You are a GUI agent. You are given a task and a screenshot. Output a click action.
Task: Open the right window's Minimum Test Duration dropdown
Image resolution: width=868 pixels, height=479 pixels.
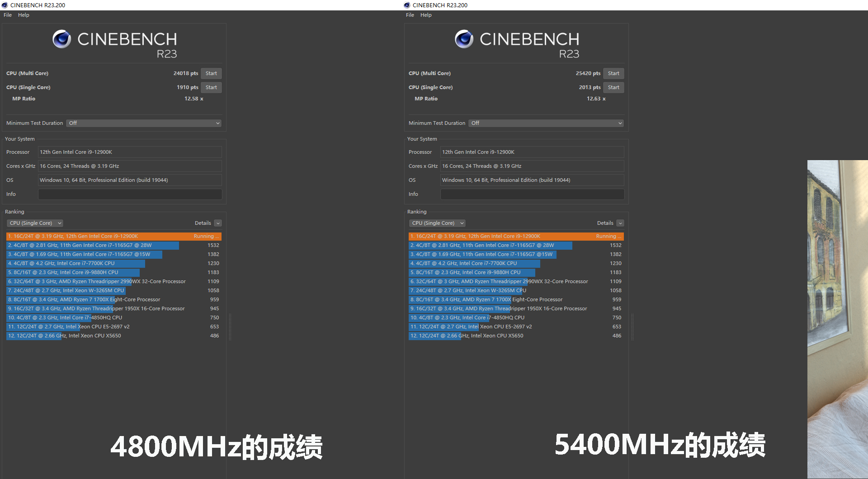[x=546, y=123]
